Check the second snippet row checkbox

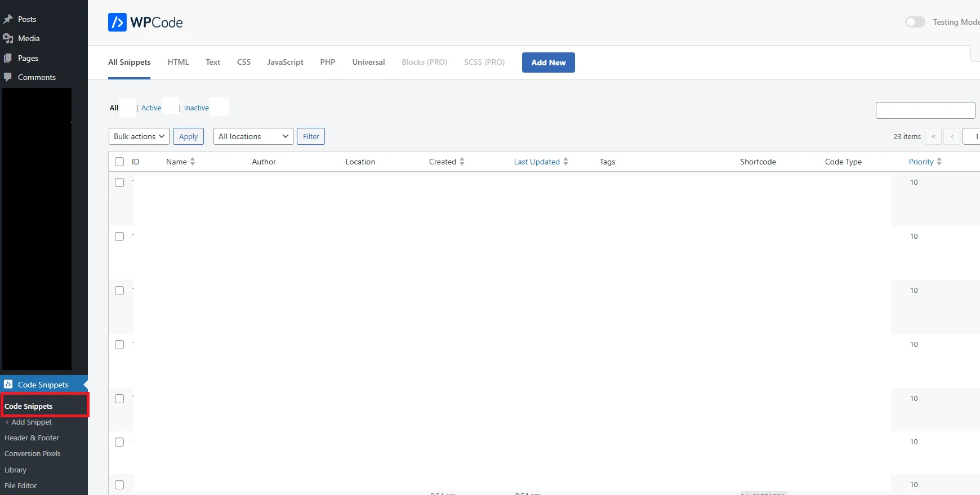119,237
